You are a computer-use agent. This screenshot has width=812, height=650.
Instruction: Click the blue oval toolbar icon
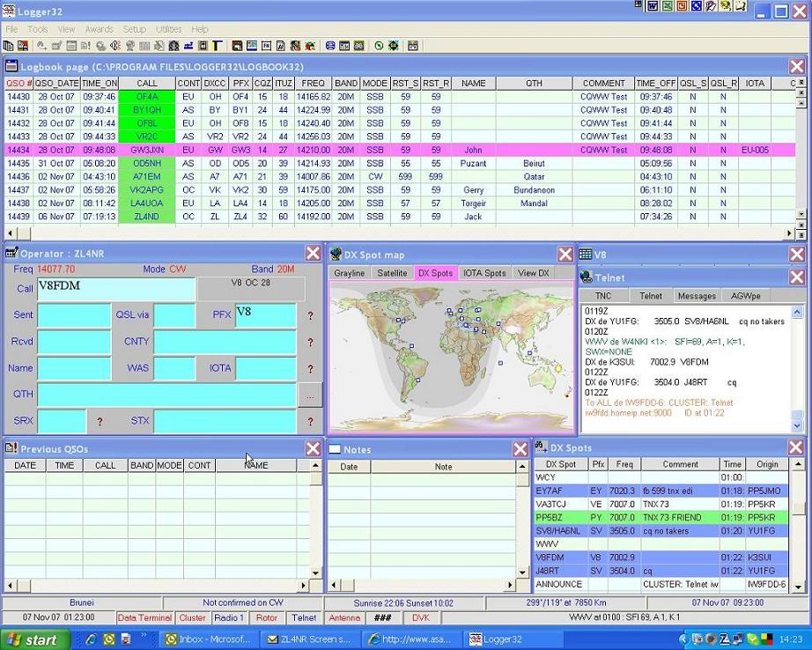click(330, 46)
